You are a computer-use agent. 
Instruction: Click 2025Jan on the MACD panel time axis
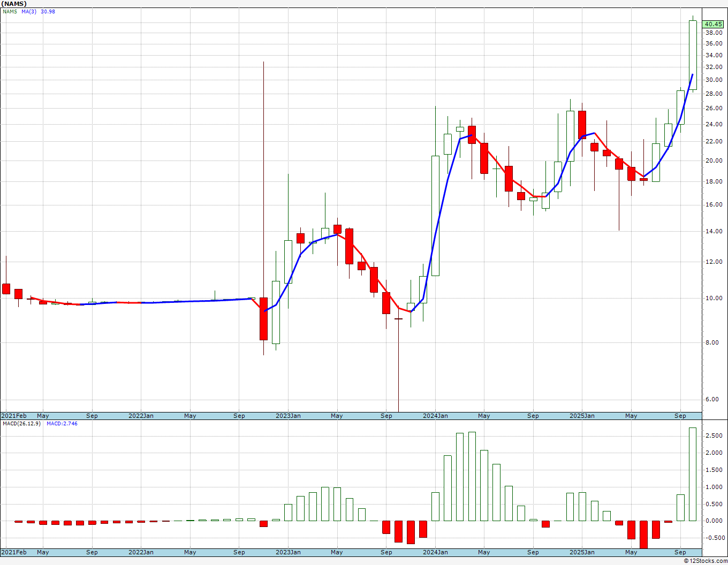click(x=582, y=552)
